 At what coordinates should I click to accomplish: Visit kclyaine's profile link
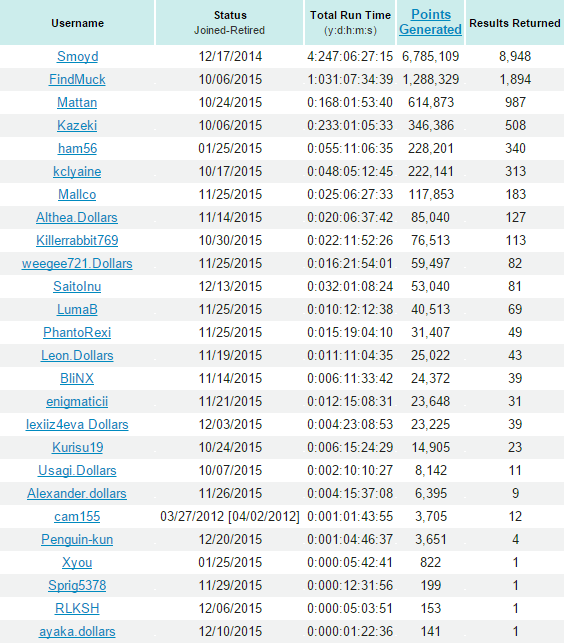pyautogui.click(x=77, y=171)
